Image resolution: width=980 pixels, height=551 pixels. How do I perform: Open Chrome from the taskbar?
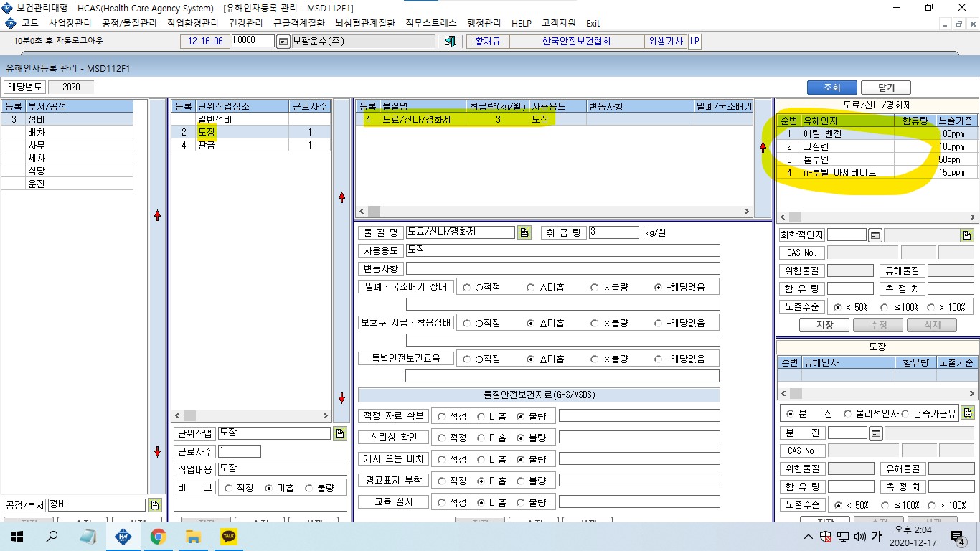[x=159, y=536]
